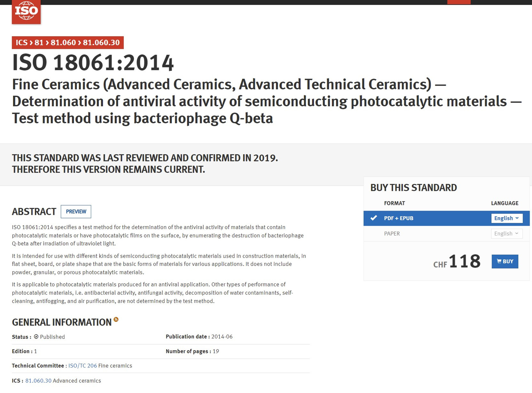Click 'Fine ceramics' text after ISO/TC 206
The image size is (532, 393).
(x=115, y=365)
